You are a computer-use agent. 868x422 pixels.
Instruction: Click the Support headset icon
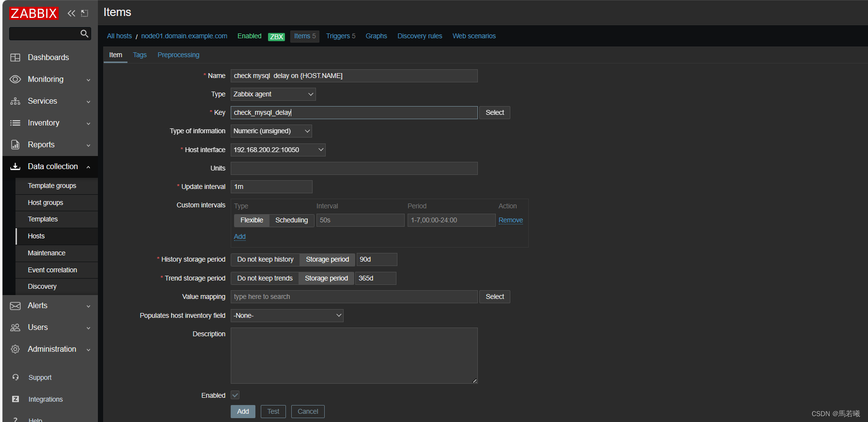click(16, 377)
